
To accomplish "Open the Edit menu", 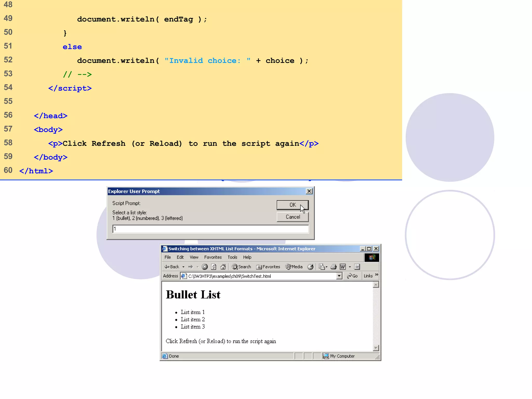I will (x=180, y=257).
